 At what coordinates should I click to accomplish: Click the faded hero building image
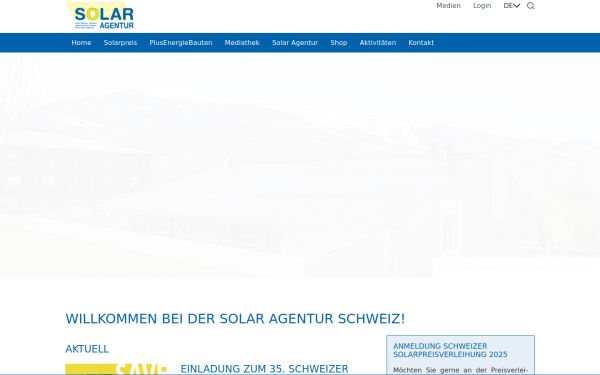click(300, 165)
